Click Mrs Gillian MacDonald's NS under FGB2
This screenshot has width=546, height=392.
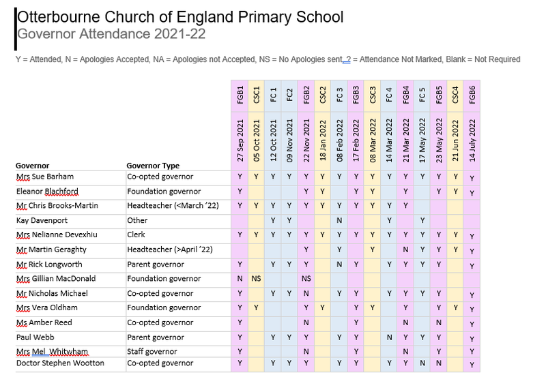(x=306, y=279)
